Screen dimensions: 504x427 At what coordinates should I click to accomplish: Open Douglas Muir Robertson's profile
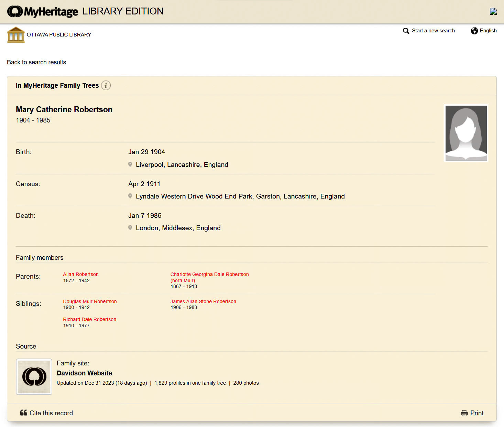(90, 301)
